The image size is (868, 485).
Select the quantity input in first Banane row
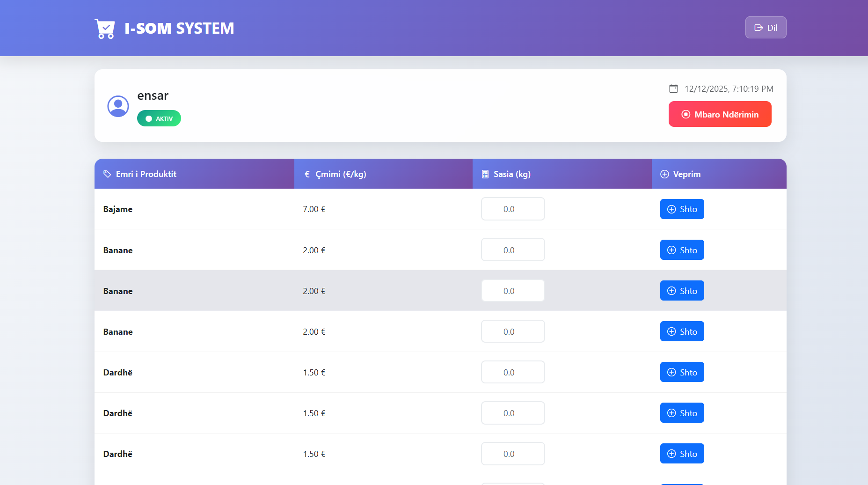pos(513,250)
